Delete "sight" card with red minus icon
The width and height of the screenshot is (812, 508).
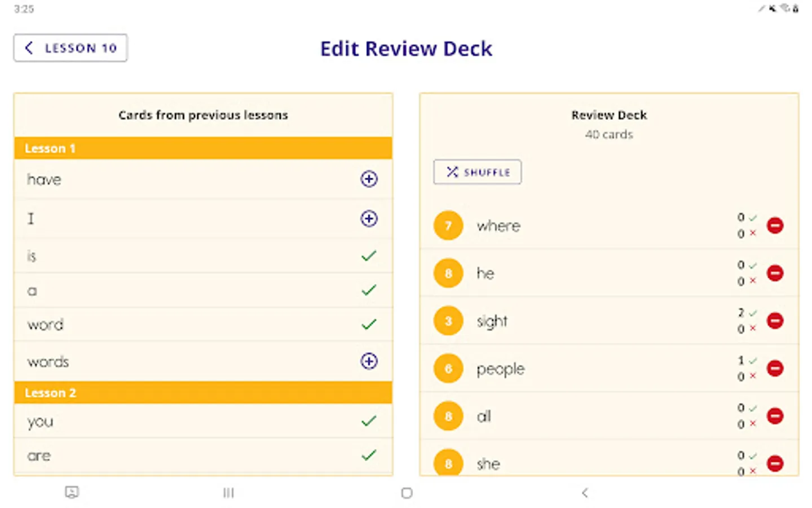click(775, 321)
